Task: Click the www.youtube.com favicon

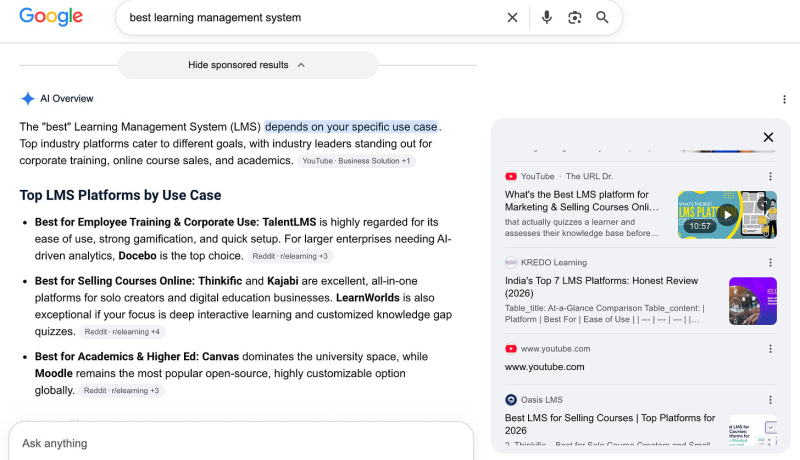Action: (511, 349)
